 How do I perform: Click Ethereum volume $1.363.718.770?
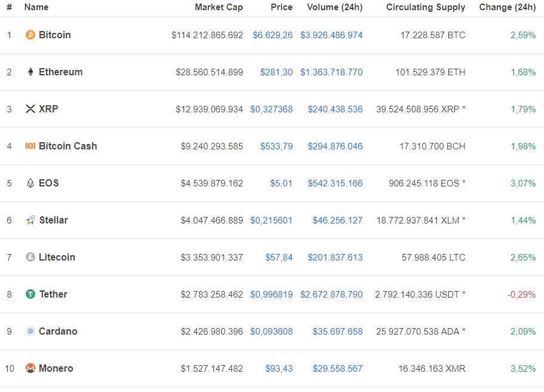pyautogui.click(x=331, y=72)
